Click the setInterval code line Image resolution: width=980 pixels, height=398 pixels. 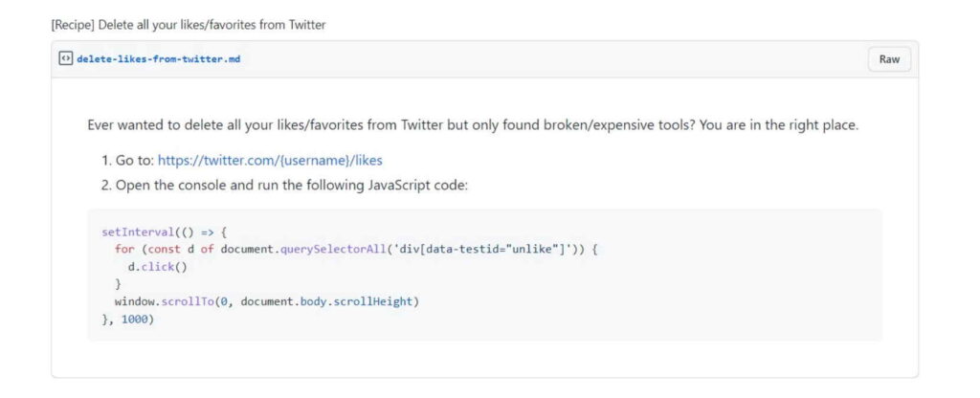click(164, 232)
